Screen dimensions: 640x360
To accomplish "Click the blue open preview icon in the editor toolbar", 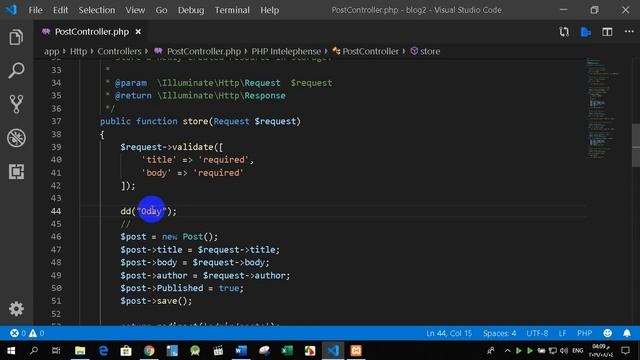I will click(x=585, y=32).
